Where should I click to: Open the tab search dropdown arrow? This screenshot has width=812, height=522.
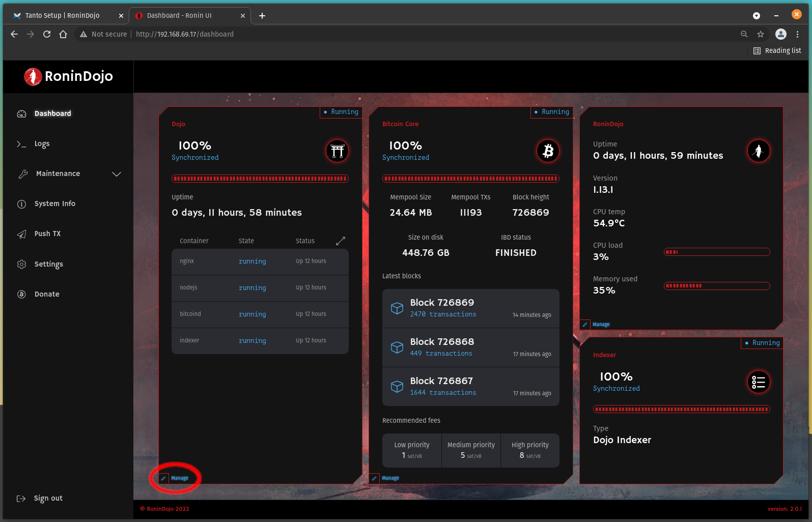click(x=757, y=16)
